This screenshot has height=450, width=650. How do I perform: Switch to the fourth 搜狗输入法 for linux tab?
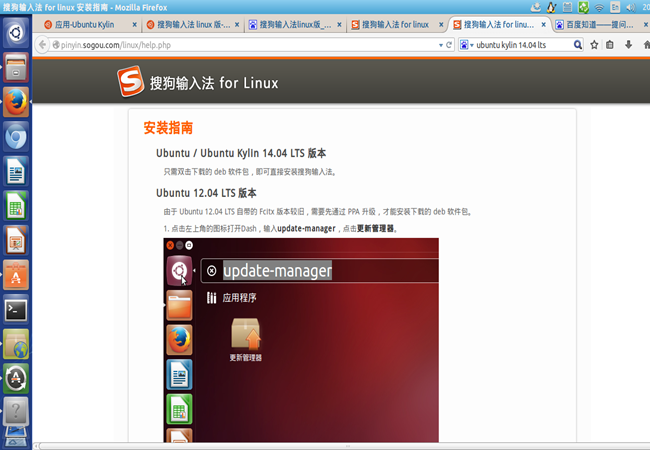(x=395, y=25)
